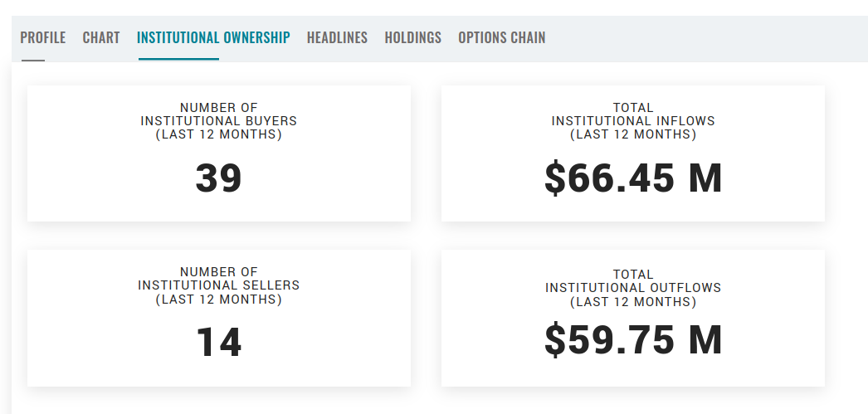This screenshot has width=868, height=414.
Task: Click the institutional buyers count 39
Action: tap(219, 179)
